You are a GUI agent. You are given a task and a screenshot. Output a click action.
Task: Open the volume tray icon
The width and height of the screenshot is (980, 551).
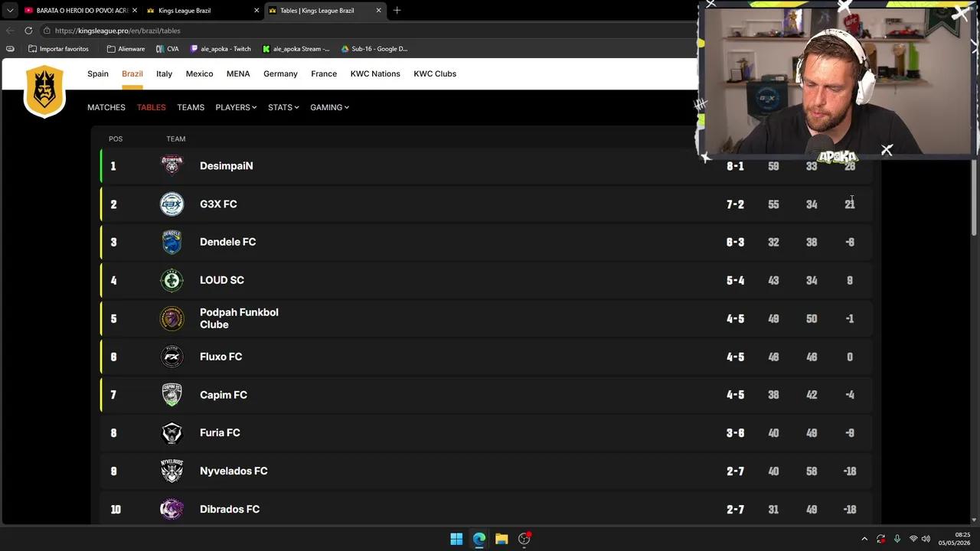[x=926, y=539]
